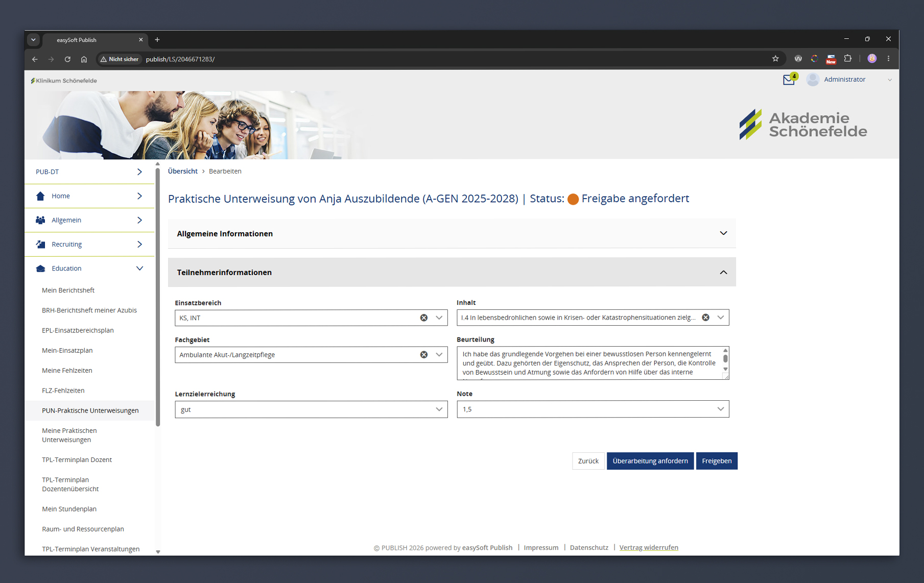Open the browser three-dot menu

(889, 59)
